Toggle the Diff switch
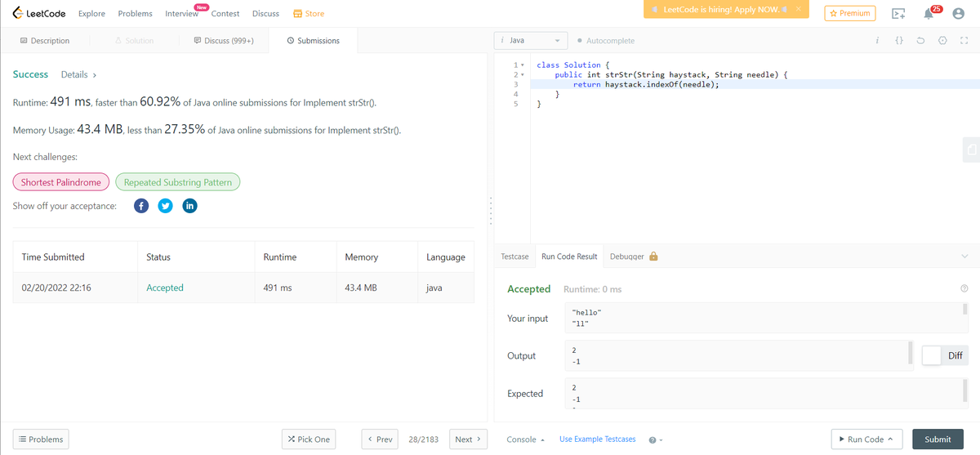The width and height of the screenshot is (980, 455). [945, 355]
